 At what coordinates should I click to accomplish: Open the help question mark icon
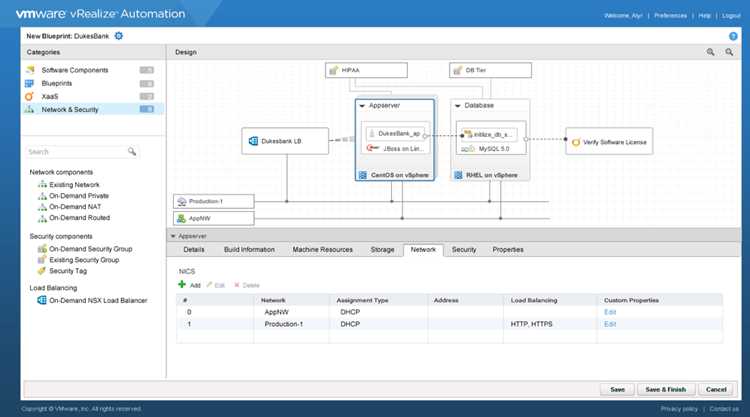tap(733, 36)
